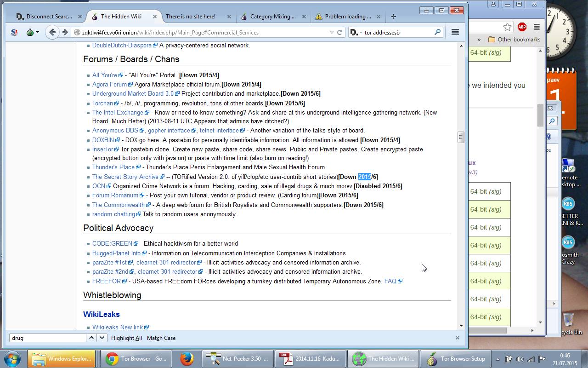Open Tor Browser Setup from taskbar
This screenshot has width=588, height=368.
pyautogui.click(x=456, y=359)
